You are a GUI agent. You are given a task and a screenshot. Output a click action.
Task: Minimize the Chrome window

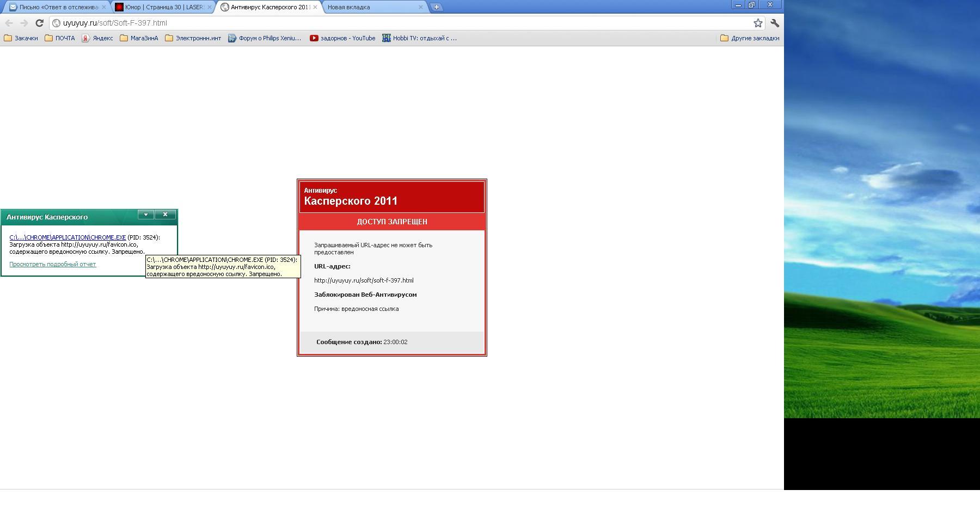click(x=738, y=5)
